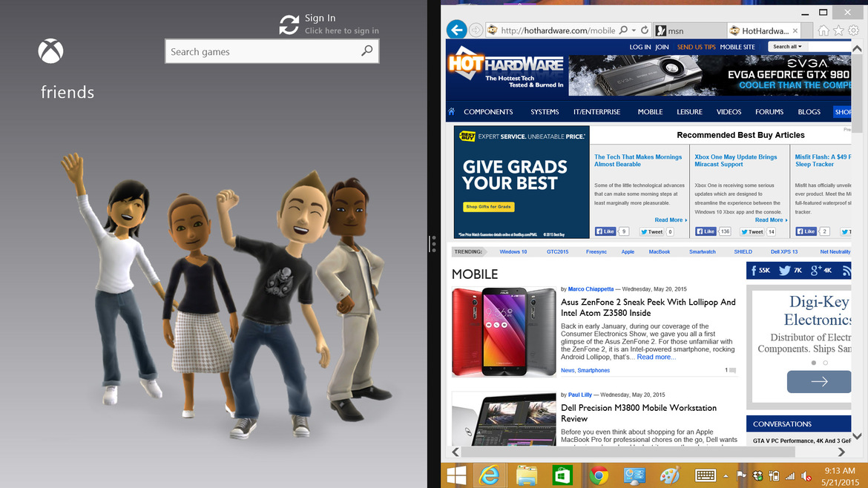
Task: Open the Forums menu item
Action: point(769,112)
